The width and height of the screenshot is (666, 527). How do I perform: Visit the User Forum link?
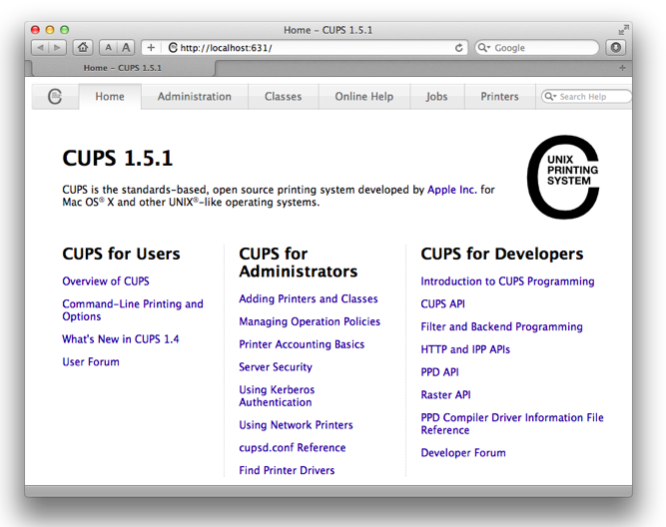click(x=91, y=362)
